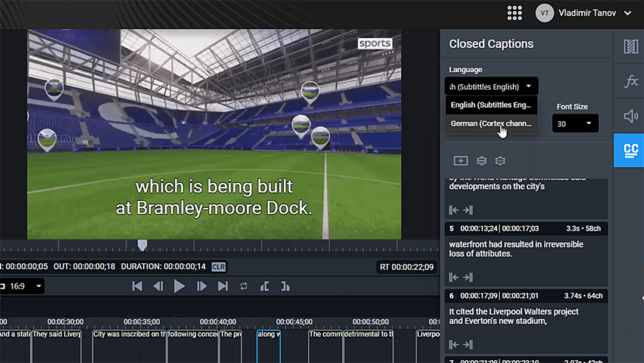Click the add caption icon

coord(460,161)
